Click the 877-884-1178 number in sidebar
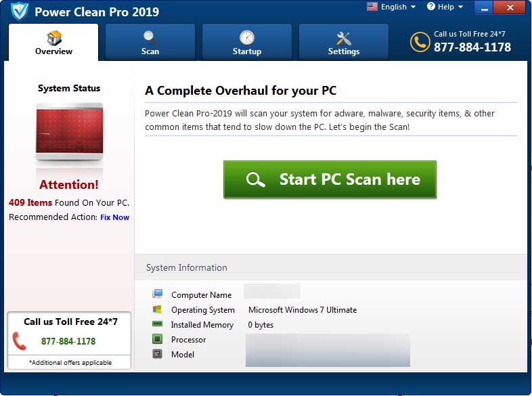The image size is (532, 396). pyautogui.click(x=68, y=341)
